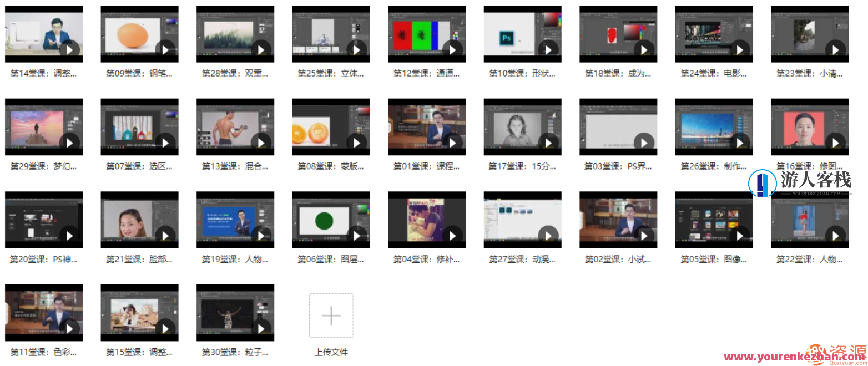
Task: Click the play icon on 第17堂课：15分 video
Action: pos(548,142)
